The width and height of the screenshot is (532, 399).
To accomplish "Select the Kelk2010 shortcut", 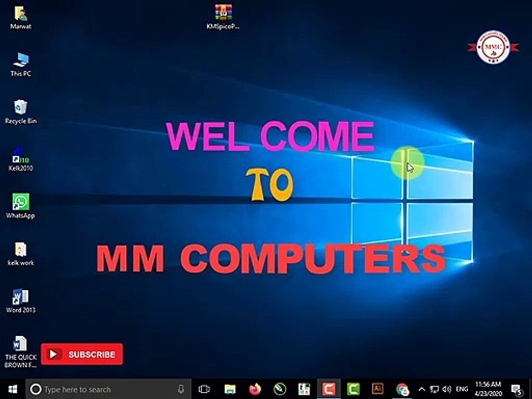I will (21, 159).
